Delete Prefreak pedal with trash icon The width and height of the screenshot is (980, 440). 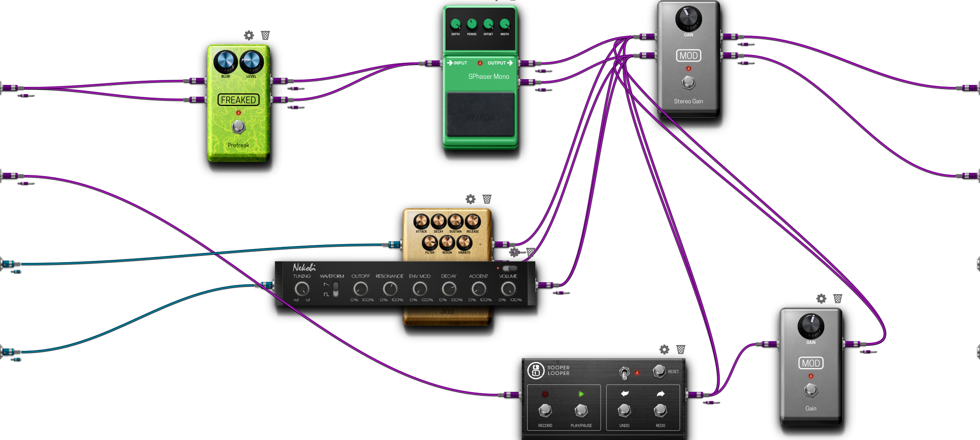(x=265, y=36)
